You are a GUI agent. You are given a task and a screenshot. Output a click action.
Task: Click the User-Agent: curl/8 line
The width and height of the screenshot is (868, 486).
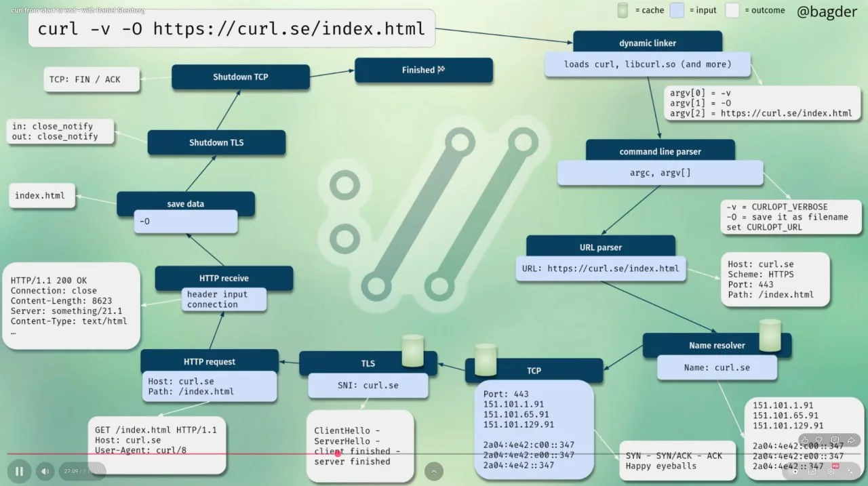(x=140, y=450)
